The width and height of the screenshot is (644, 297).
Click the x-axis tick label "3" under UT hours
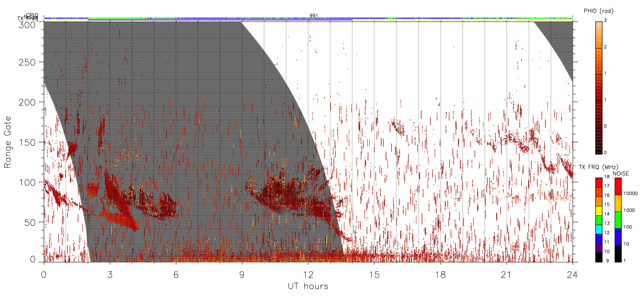pos(110,274)
